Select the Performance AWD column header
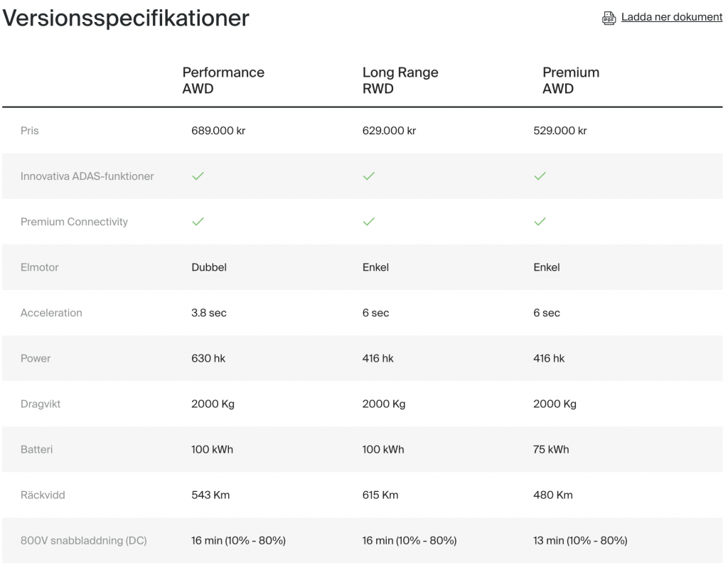The height and width of the screenshot is (570, 728). pyautogui.click(x=223, y=80)
